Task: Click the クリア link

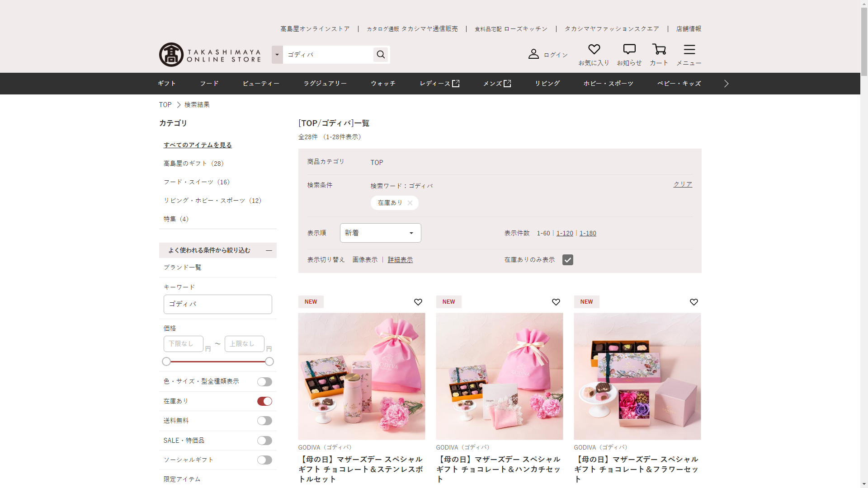Action: pyautogui.click(x=683, y=184)
